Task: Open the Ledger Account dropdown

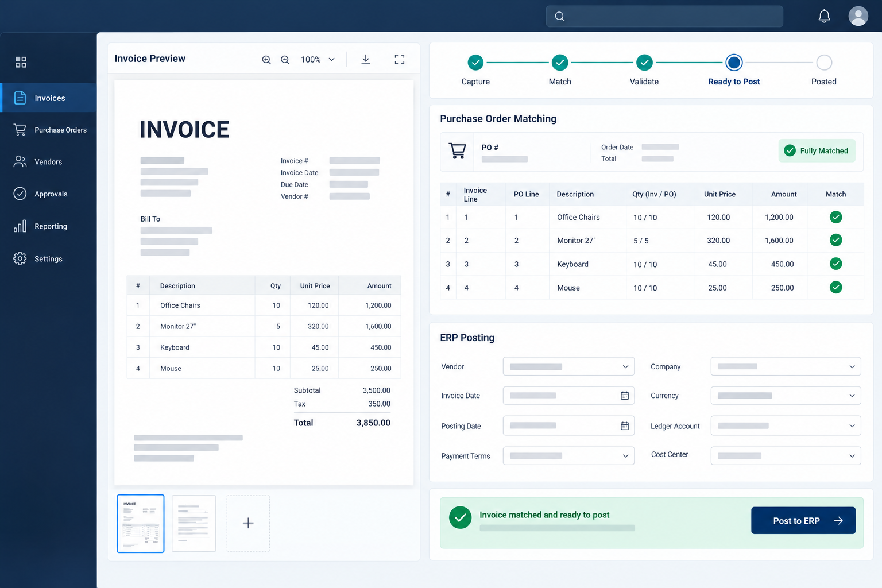Action: click(786, 425)
